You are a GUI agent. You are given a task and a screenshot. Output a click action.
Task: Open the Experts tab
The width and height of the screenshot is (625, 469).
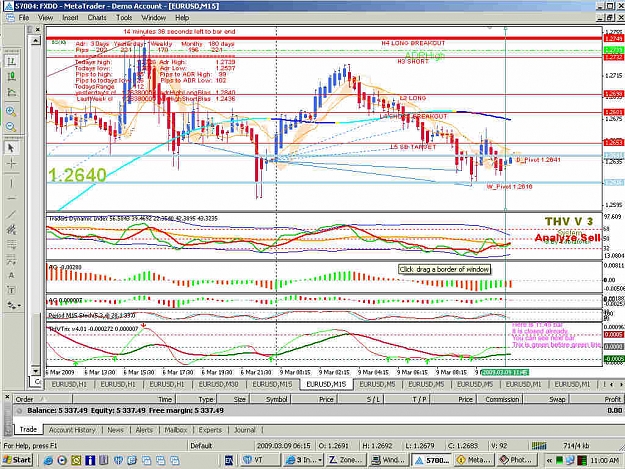click(210, 430)
